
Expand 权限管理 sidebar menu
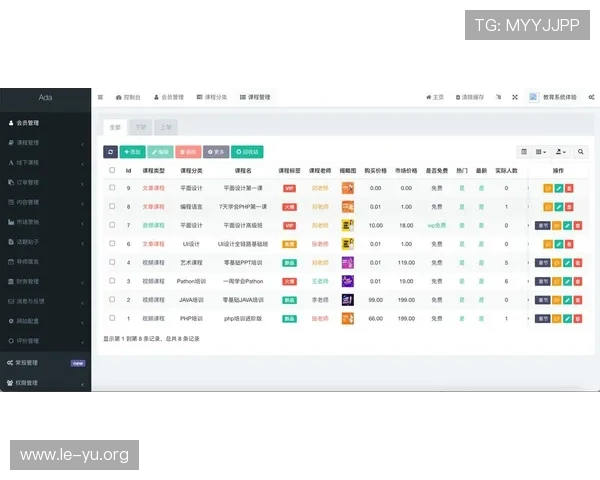46,383
